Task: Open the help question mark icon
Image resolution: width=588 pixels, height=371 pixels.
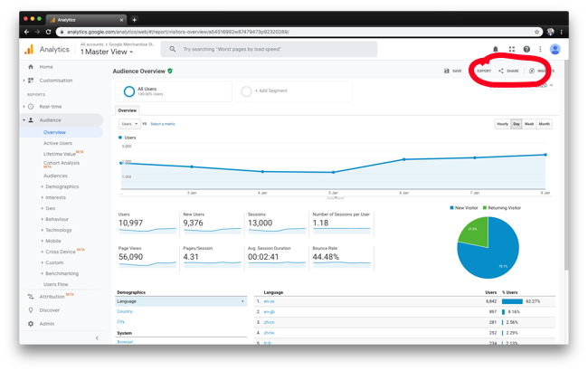Action: click(526, 49)
